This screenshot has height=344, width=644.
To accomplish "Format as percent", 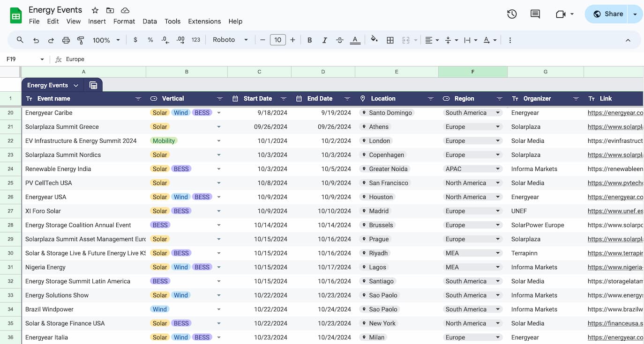I will [150, 40].
